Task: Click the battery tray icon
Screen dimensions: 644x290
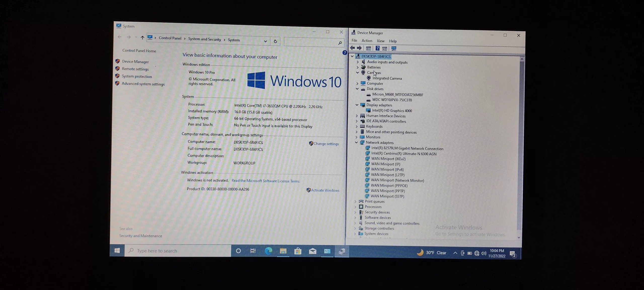Action: 470,253
